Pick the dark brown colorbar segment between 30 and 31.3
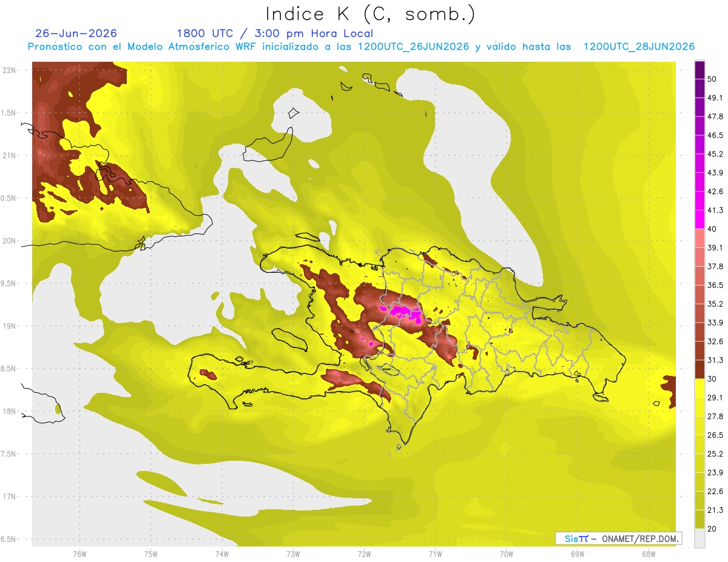This screenshot has width=728, height=562. (699, 369)
